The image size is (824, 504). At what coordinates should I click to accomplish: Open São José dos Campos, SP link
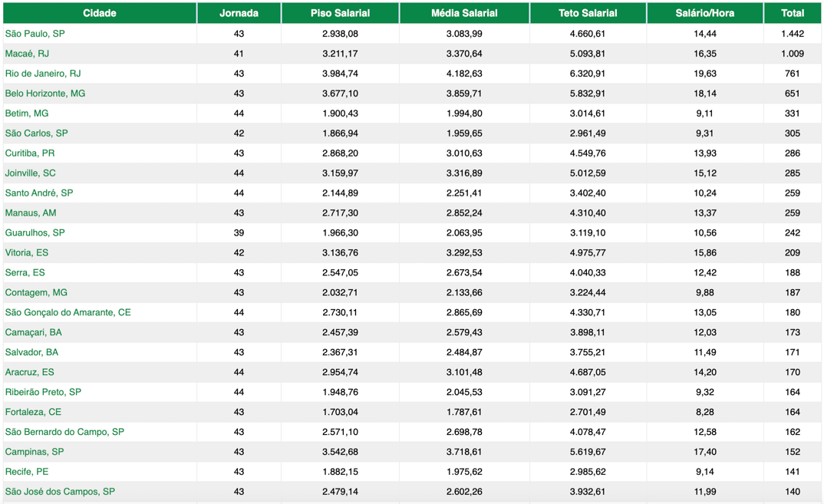[x=60, y=492]
